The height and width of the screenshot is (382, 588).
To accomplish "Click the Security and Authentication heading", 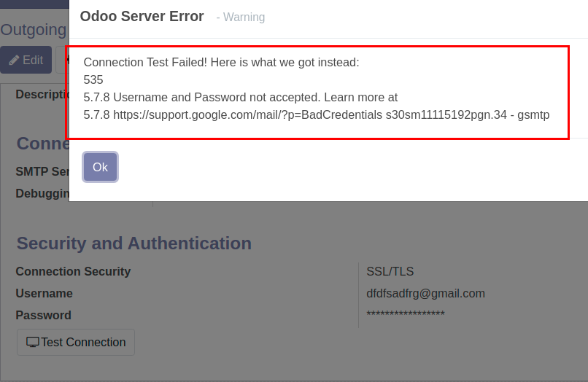I will tap(134, 243).
